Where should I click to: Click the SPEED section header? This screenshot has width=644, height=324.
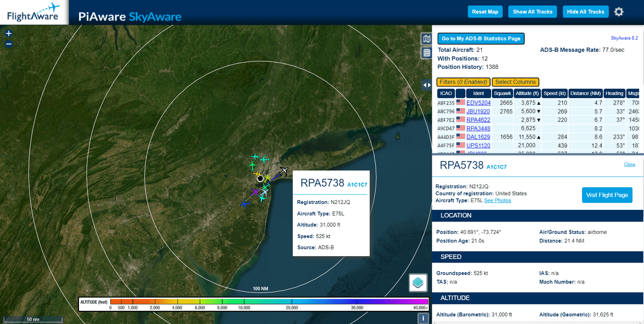point(537,257)
